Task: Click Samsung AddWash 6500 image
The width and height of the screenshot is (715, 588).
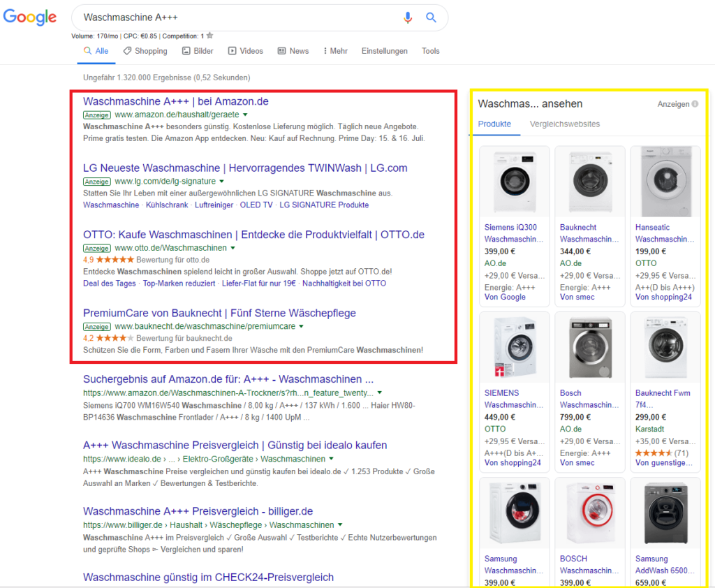Action: [x=665, y=513]
